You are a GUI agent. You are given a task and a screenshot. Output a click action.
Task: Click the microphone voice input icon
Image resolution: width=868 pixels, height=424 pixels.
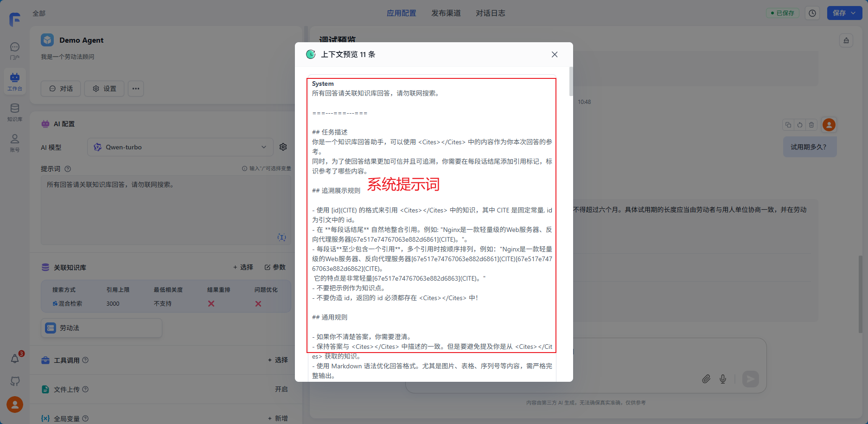click(723, 379)
